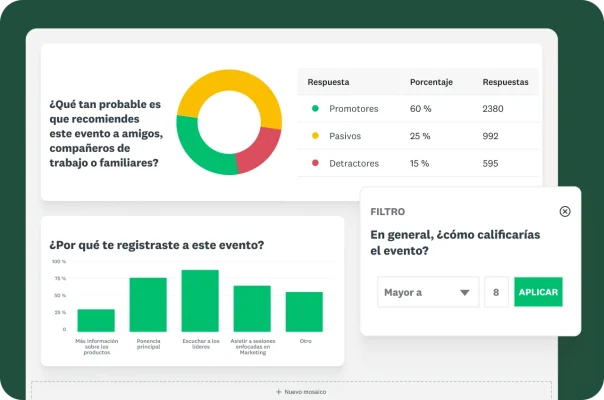Select the Pasivos row label

[x=345, y=136]
